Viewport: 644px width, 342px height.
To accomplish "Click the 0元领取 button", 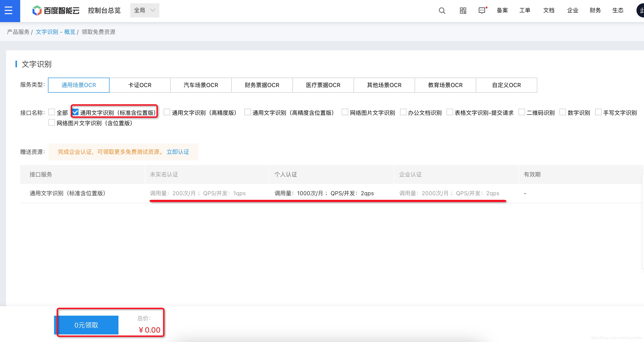I will click(x=86, y=325).
